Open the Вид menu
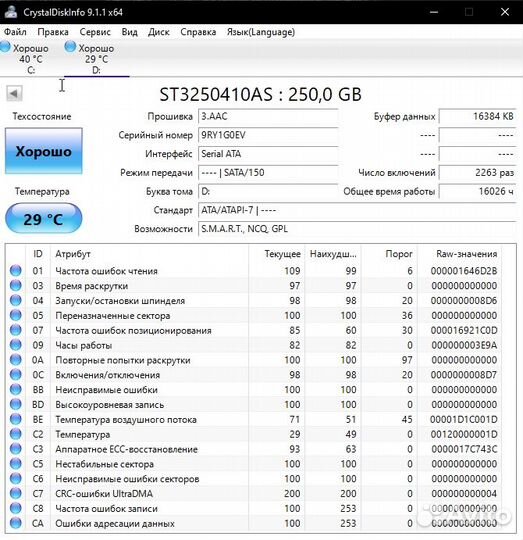The width and height of the screenshot is (523, 540). pos(129,32)
